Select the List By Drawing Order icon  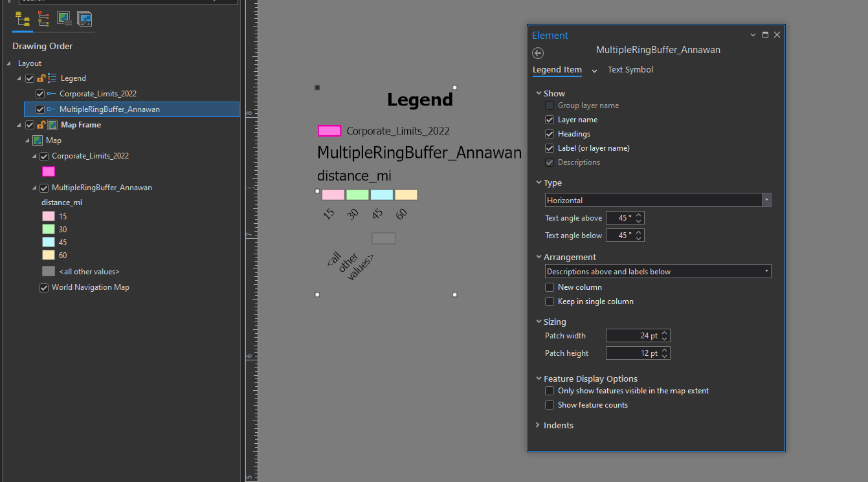tap(21, 19)
